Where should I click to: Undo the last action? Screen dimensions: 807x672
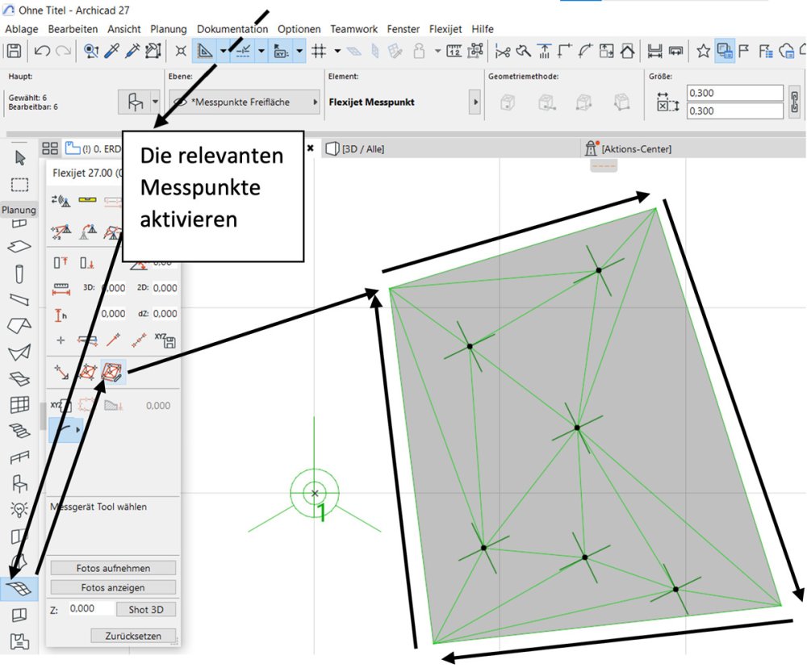(x=42, y=51)
